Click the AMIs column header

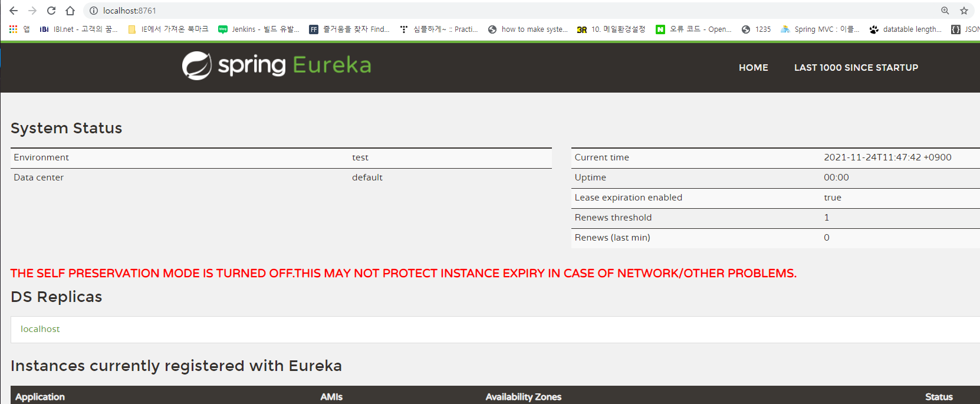331,397
